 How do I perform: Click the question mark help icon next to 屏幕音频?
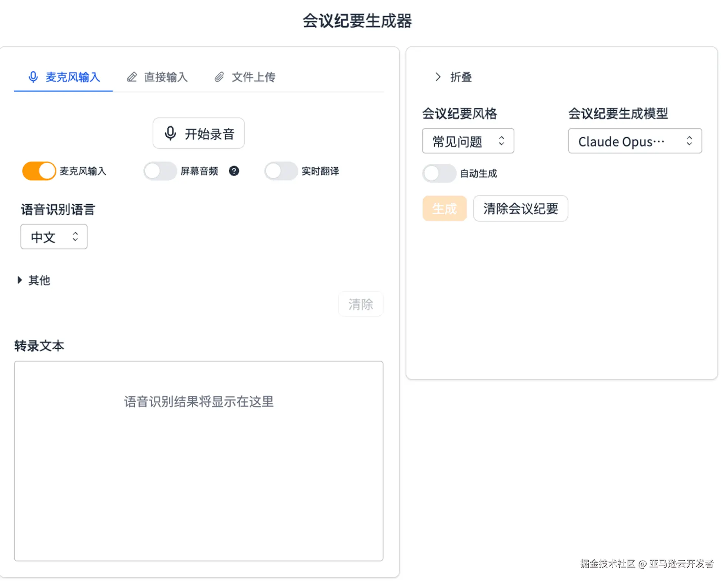click(234, 171)
